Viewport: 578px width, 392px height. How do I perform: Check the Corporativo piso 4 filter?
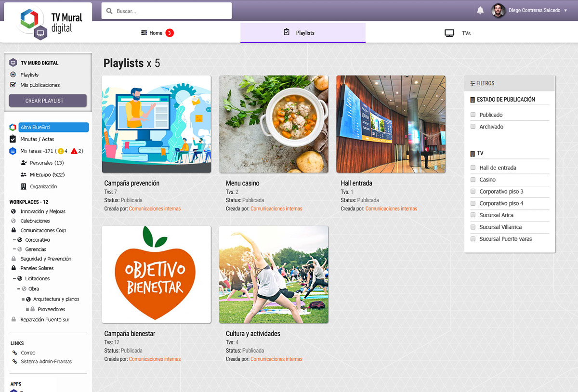[x=473, y=203]
